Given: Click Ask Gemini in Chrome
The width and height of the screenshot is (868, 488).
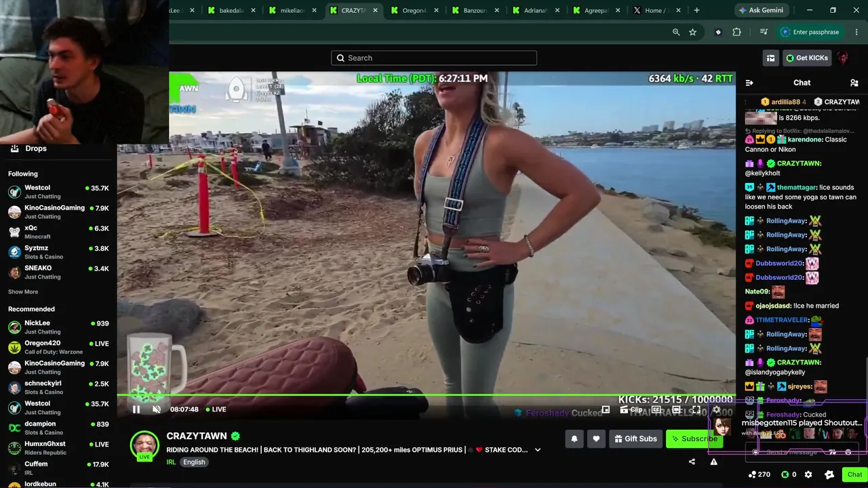Looking at the screenshot, I should [761, 10].
